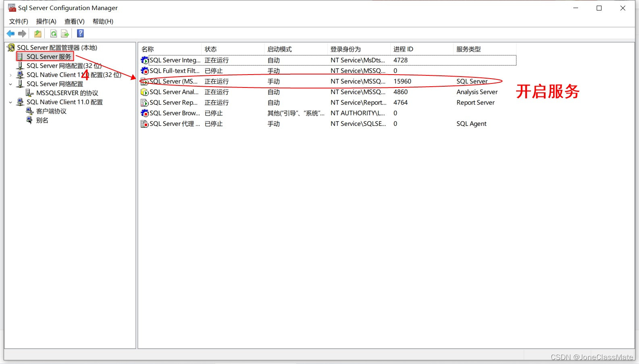Screen dimensions: 639x364
Task: Select SQL Server 服务 in the tree
Action: coord(49,57)
